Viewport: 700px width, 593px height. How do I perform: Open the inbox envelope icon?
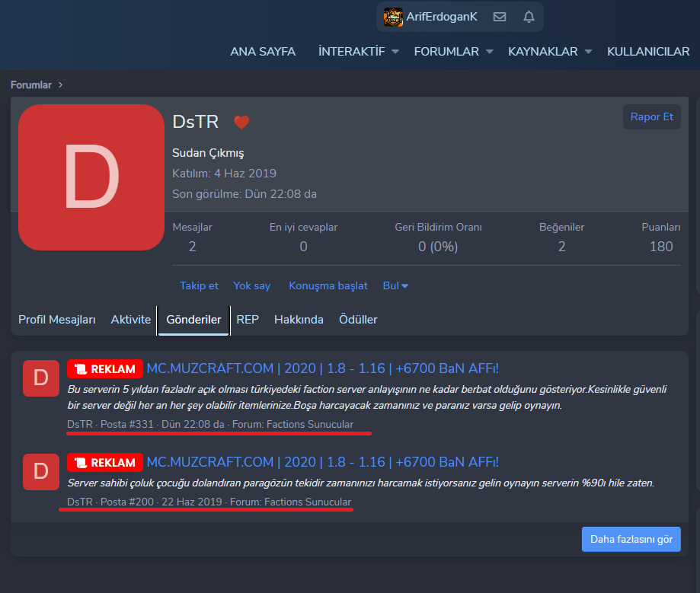point(500,17)
